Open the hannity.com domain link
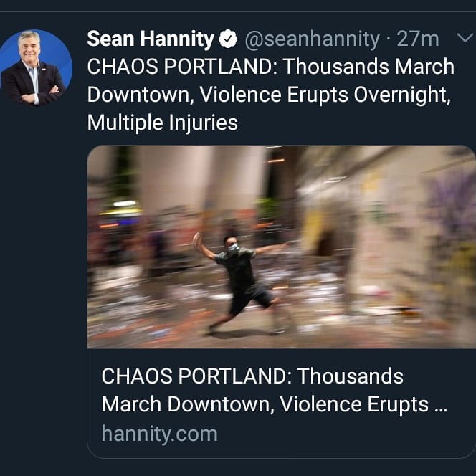Screen dimensions: 476x476 tap(159, 434)
